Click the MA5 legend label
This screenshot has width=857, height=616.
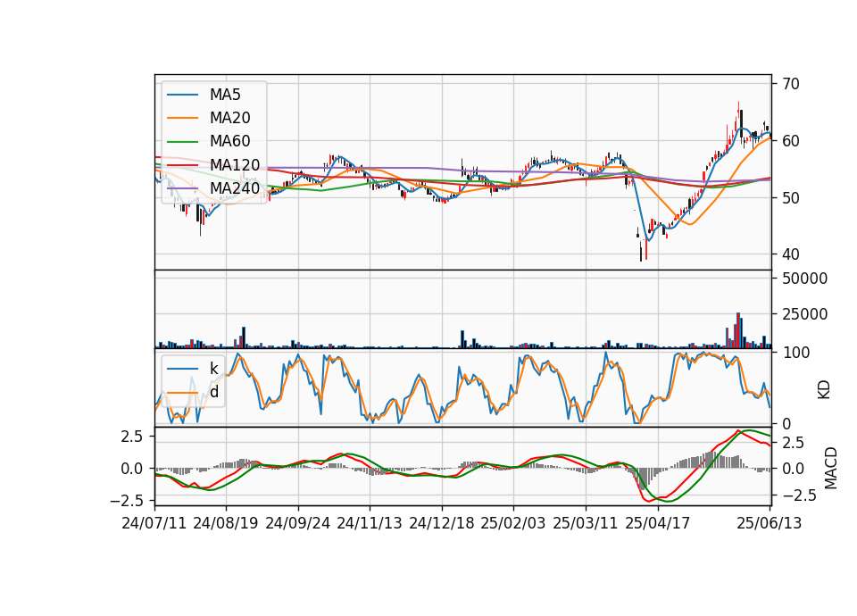click(x=225, y=95)
